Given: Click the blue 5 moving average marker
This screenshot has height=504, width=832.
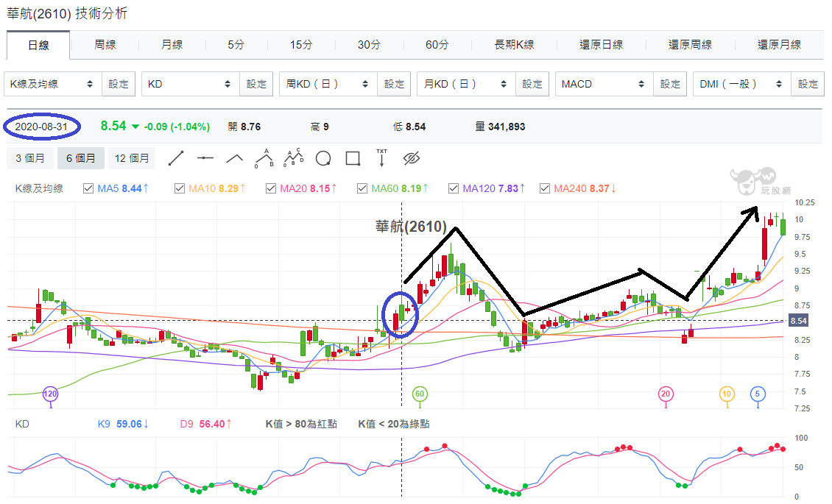Looking at the screenshot, I should coord(758,394).
